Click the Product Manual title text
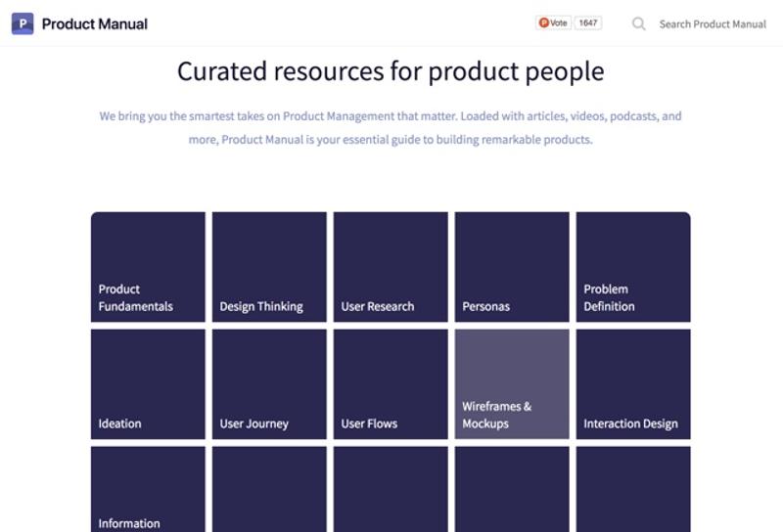The height and width of the screenshot is (532, 783). 95,23
